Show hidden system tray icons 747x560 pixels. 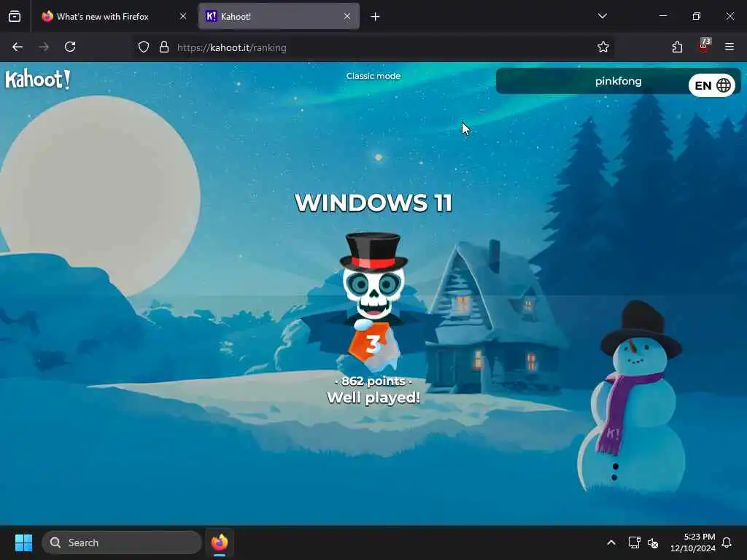tap(611, 542)
